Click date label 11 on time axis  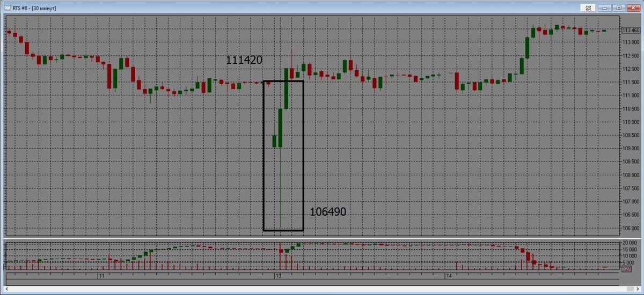(101, 276)
